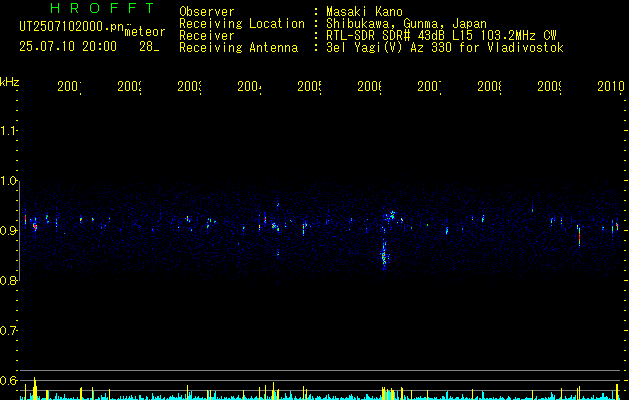The height and width of the screenshot is (400, 629).
Task: Click the 2004 time axis marker
Action: click(x=250, y=86)
